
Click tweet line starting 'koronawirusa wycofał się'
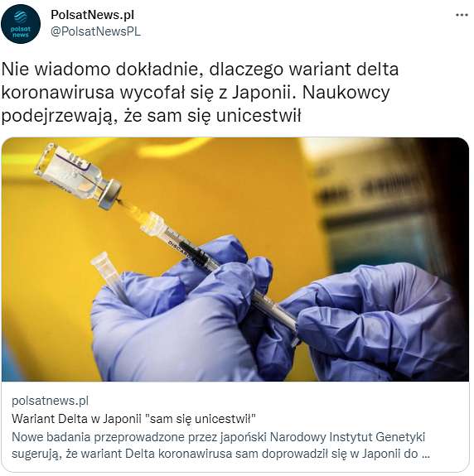point(196,92)
